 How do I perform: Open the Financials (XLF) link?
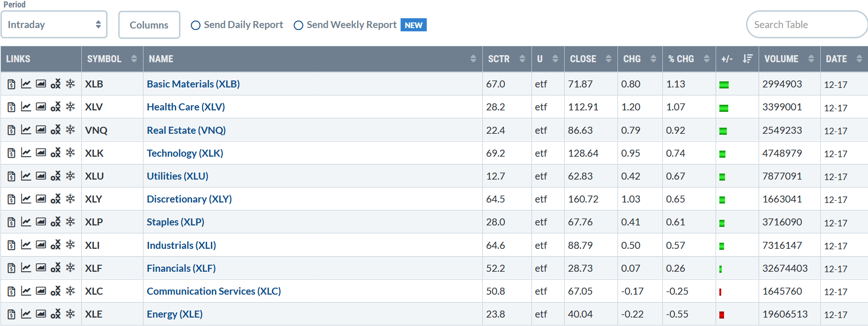(x=181, y=268)
